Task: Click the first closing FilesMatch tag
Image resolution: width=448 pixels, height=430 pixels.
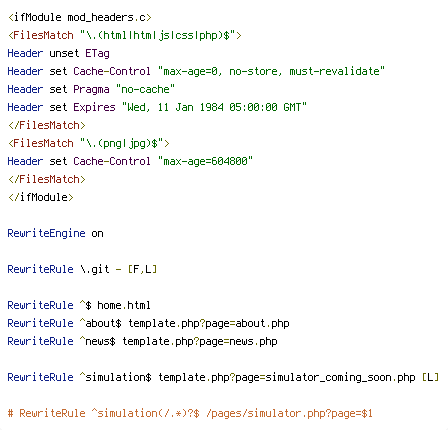Action: coord(47,125)
